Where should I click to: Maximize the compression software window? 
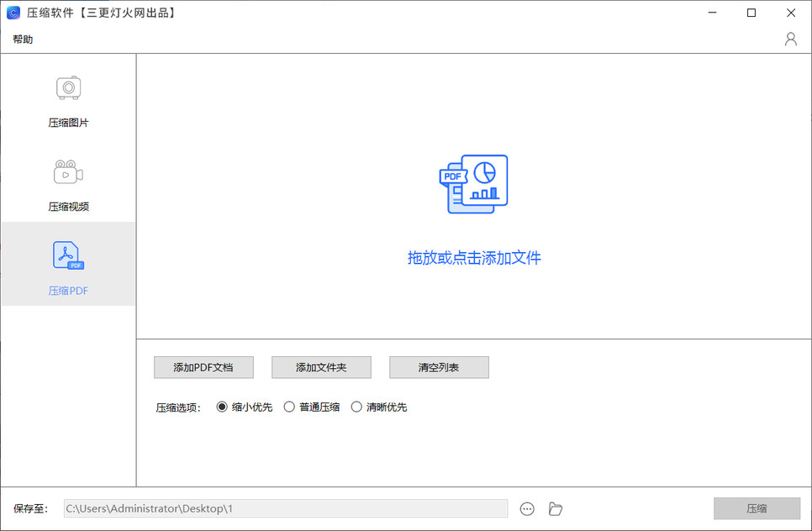(751, 13)
